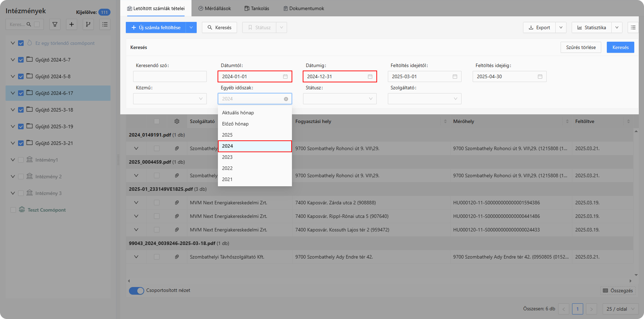Click the branch icon in the sidebar toolbar
The width and height of the screenshot is (644, 319).
[88, 24]
